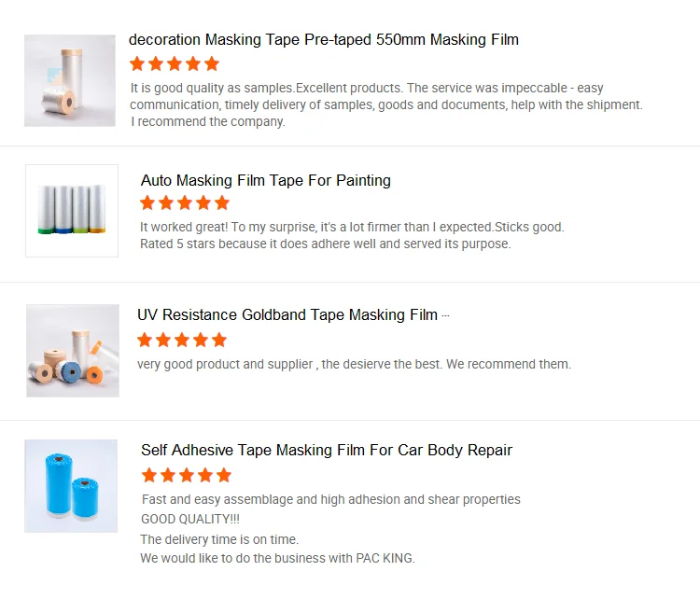Click the middle star under UV Resistance Goldband Tape
This screenshot has width=700, height=599.
tap(182, 340)
